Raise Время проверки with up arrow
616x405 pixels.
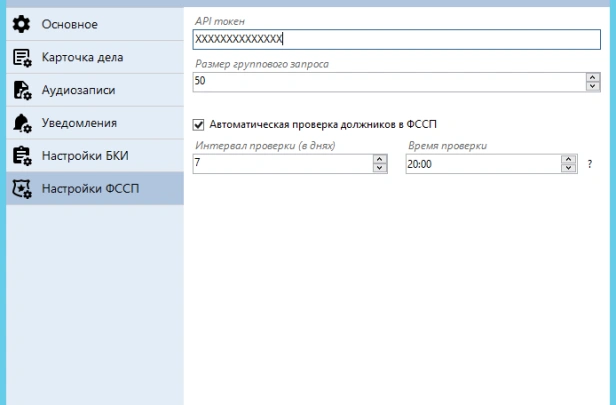(569, 158)
